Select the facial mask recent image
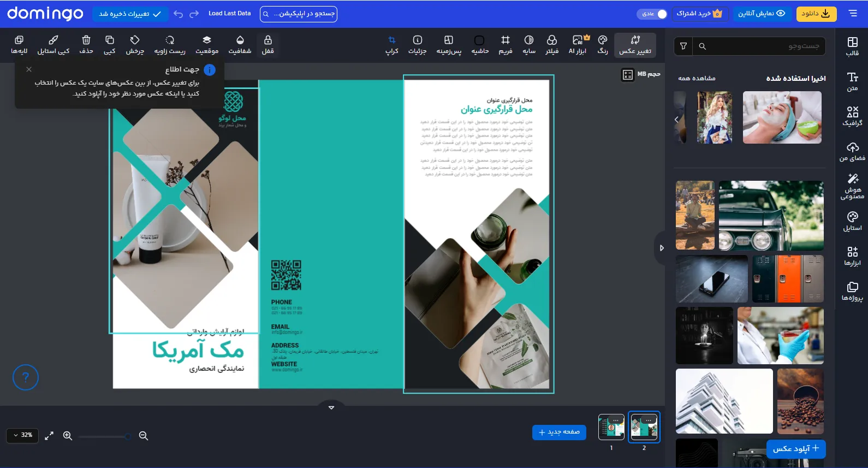 pos(782,117)
